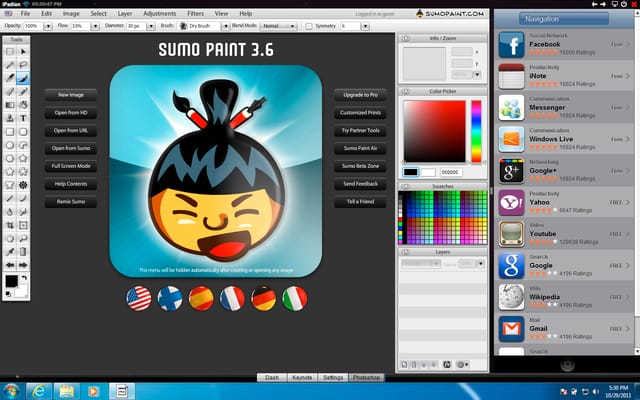Choose the Line tool
640x400 pixels.
pyautogui.click(x=10, y=198)
